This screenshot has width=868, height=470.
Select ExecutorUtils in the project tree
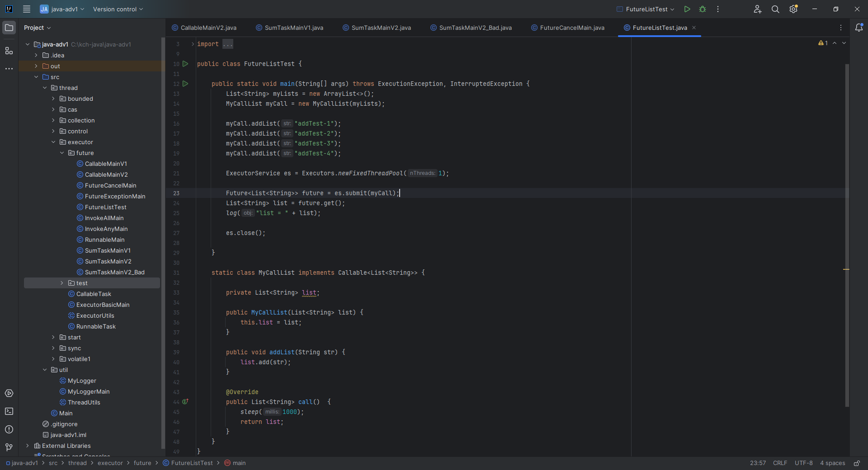[91, 315]
